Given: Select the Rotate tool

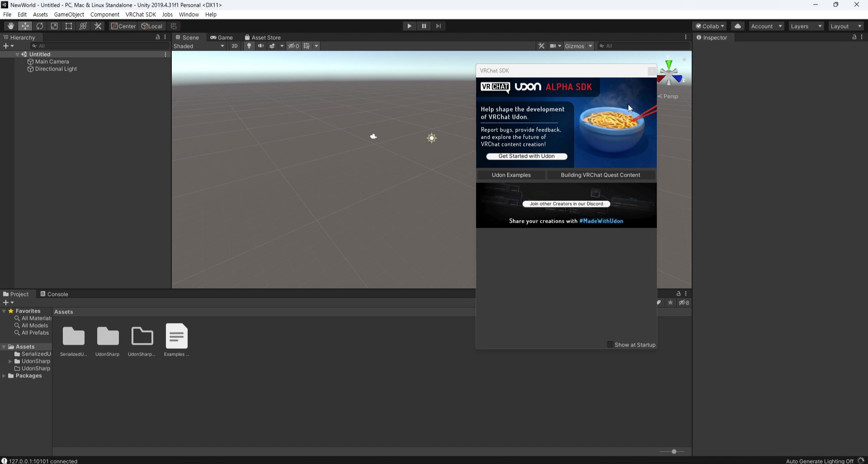Looking at the screenshot, I should [x=40, y=26].
